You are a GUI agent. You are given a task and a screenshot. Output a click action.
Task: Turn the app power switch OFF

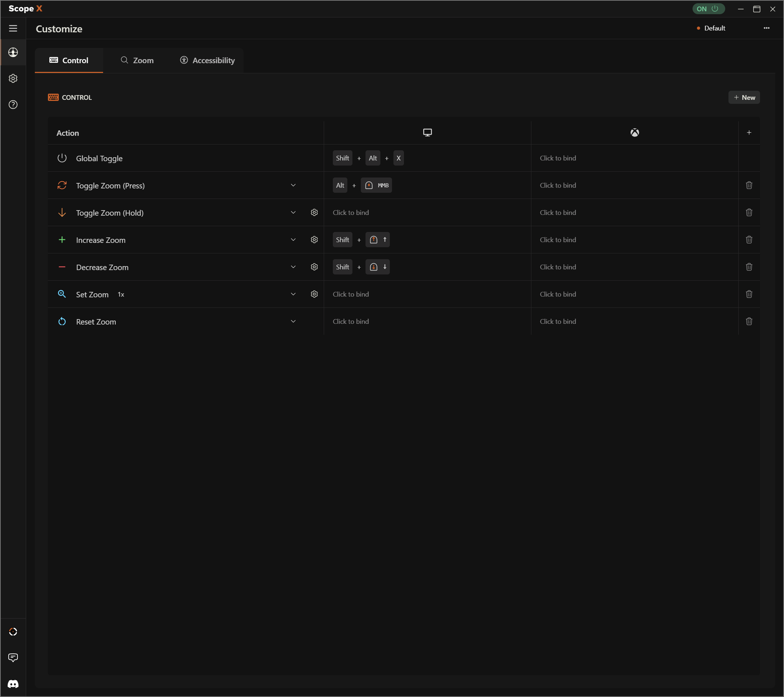[708, 8]
